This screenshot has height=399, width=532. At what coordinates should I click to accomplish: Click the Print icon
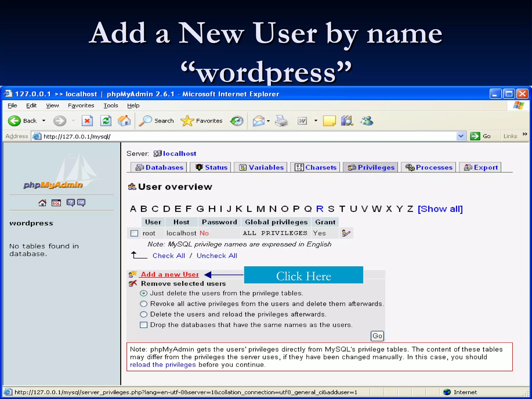281,121
